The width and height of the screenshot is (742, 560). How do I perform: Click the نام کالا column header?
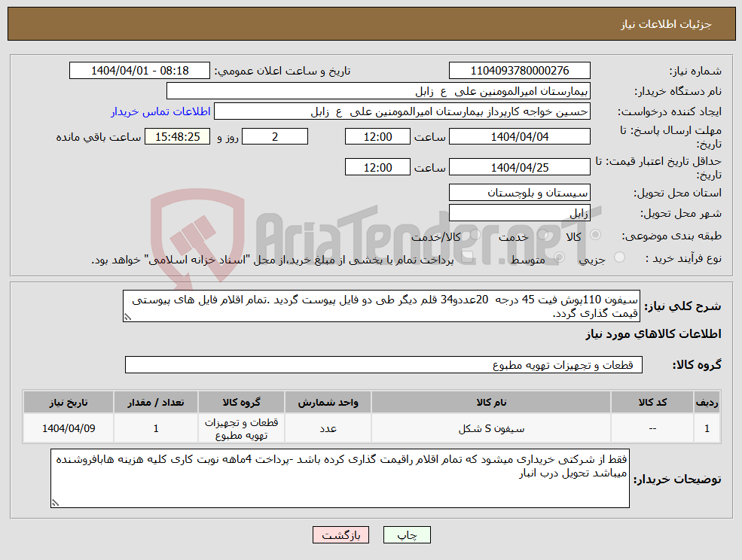click(x=491, y=402)
